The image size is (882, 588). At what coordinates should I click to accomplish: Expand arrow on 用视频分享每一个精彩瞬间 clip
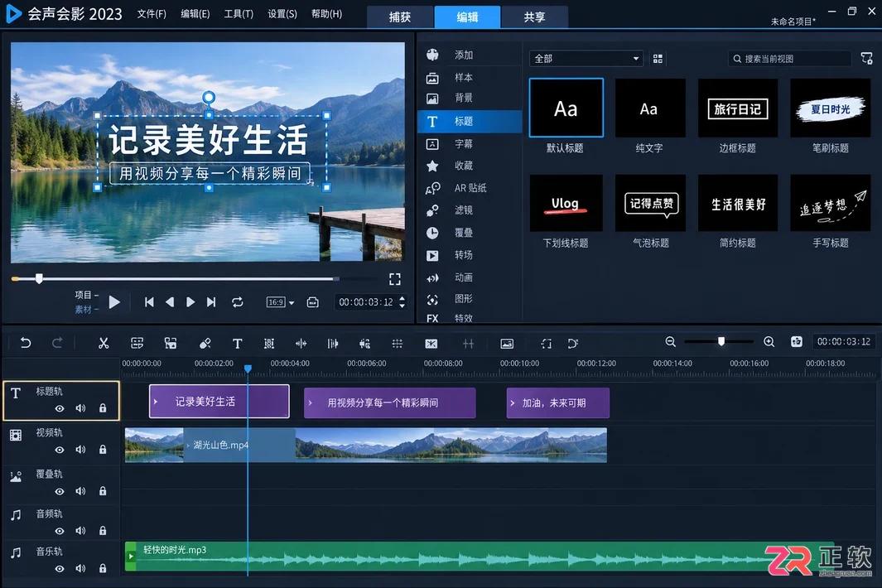(310, 402)
